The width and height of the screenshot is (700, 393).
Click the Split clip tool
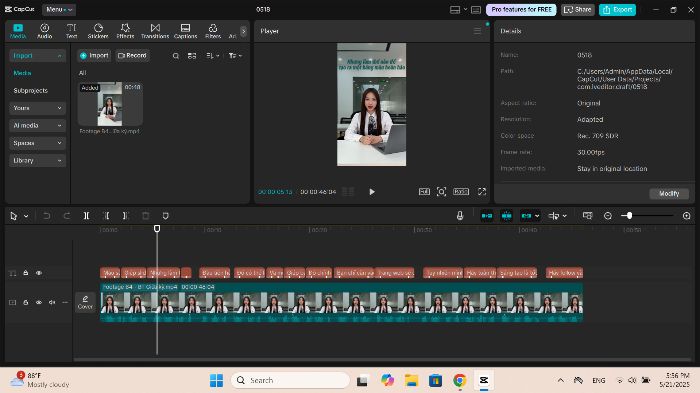(87, 216)
